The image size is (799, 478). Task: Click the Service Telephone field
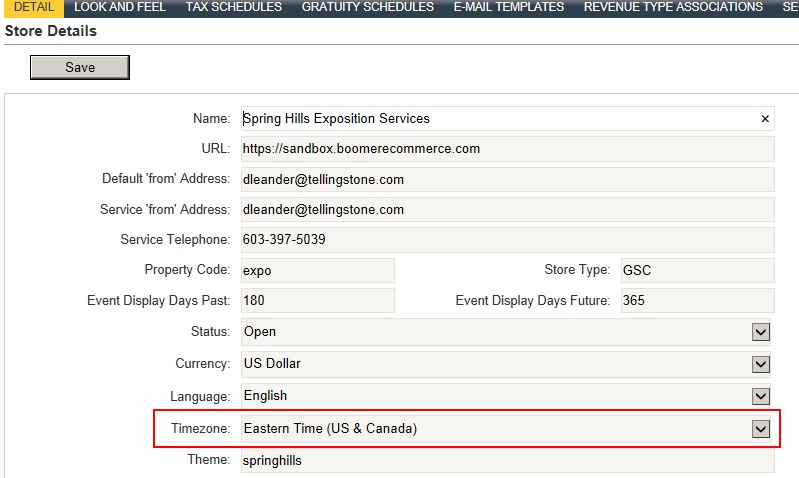[x=507, y=240]
